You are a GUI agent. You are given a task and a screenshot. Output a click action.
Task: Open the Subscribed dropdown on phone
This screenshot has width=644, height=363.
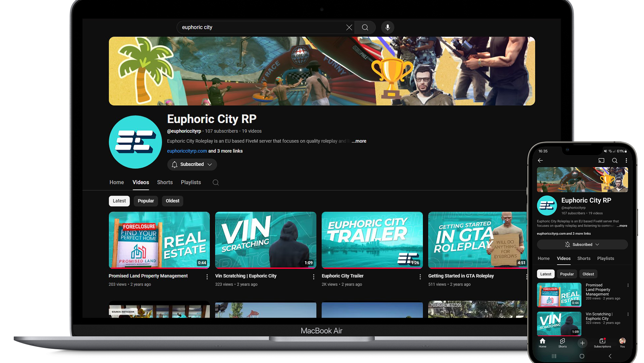pyautogui.click(x=582, y=245)
